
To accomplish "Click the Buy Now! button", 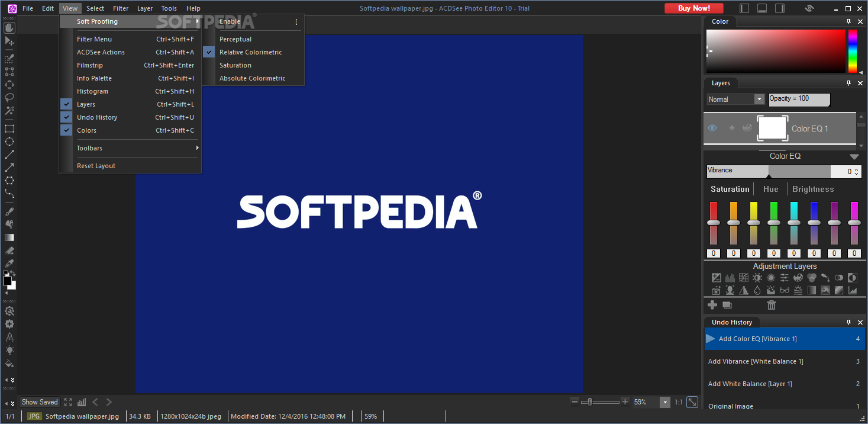I will pos(694,8).
